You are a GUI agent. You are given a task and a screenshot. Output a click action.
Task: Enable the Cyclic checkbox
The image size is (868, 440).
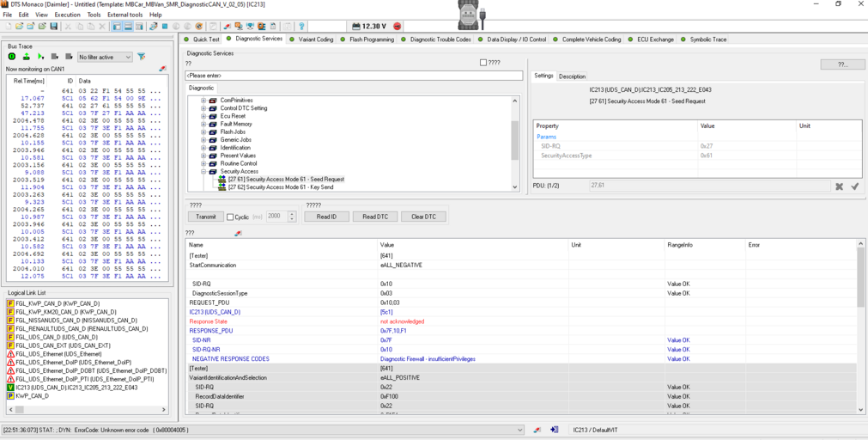230,217
